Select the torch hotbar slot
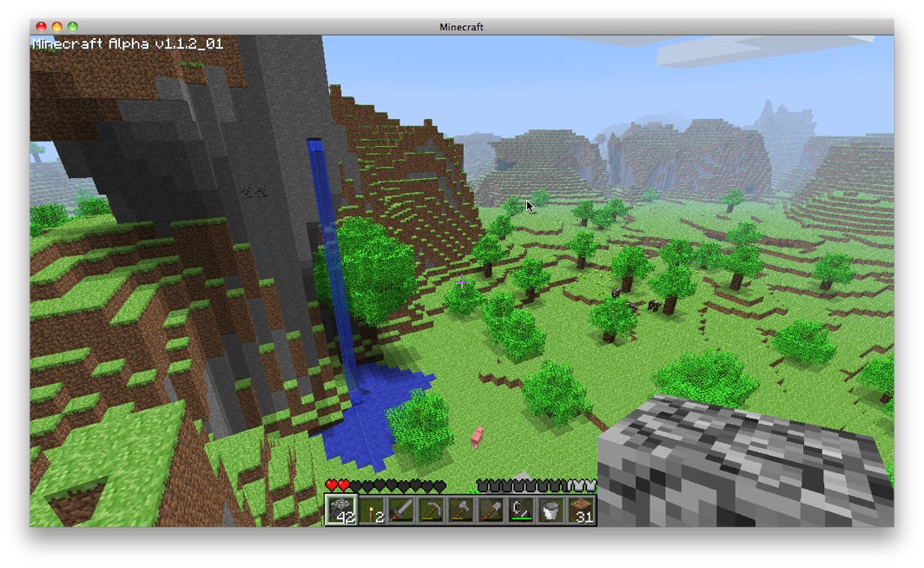This screenshot has height=568, width=924. [x=372, y=510]
